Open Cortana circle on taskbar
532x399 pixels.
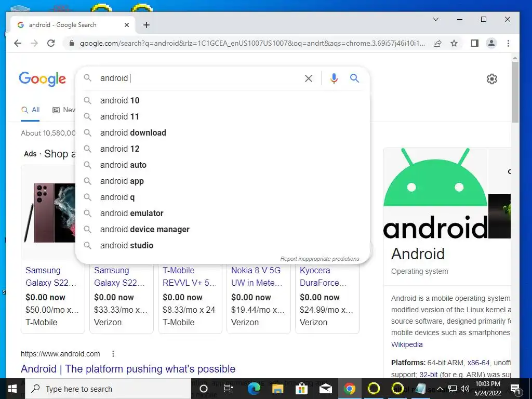pos(204,389)
